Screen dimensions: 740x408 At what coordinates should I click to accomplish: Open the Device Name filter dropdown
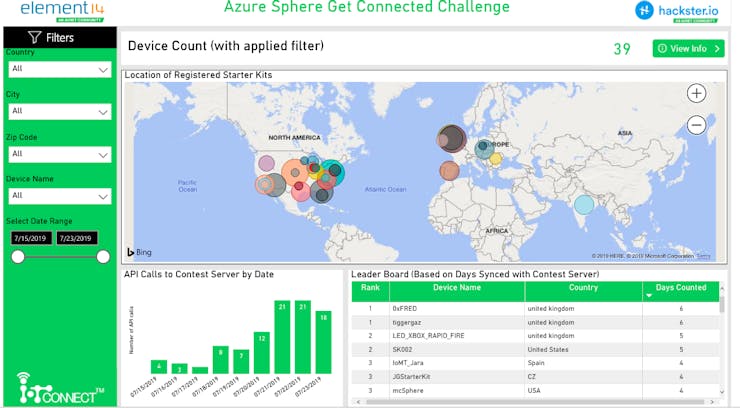click(60, 196)
